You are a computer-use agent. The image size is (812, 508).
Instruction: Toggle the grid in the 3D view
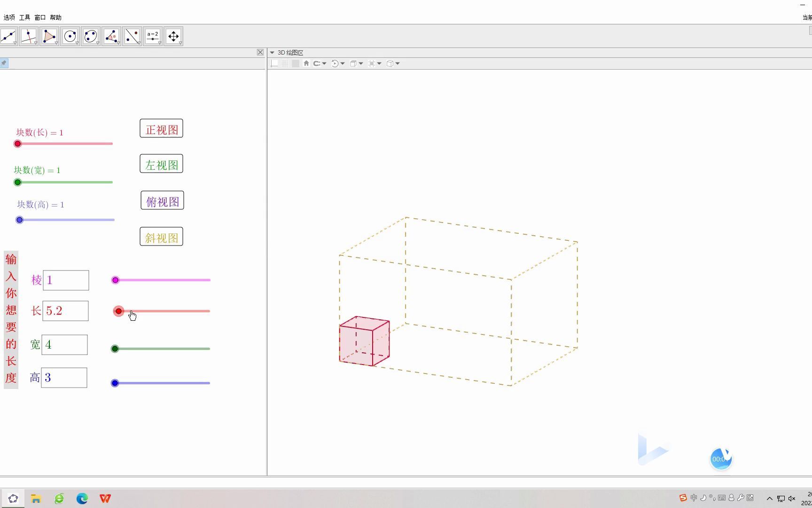[x=285, y=63]
